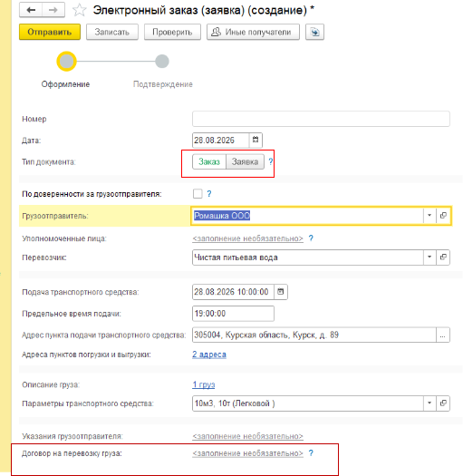Open Параметры транспортного средства record icon
Screen dimensions: 463x476
tap(443, 403)
